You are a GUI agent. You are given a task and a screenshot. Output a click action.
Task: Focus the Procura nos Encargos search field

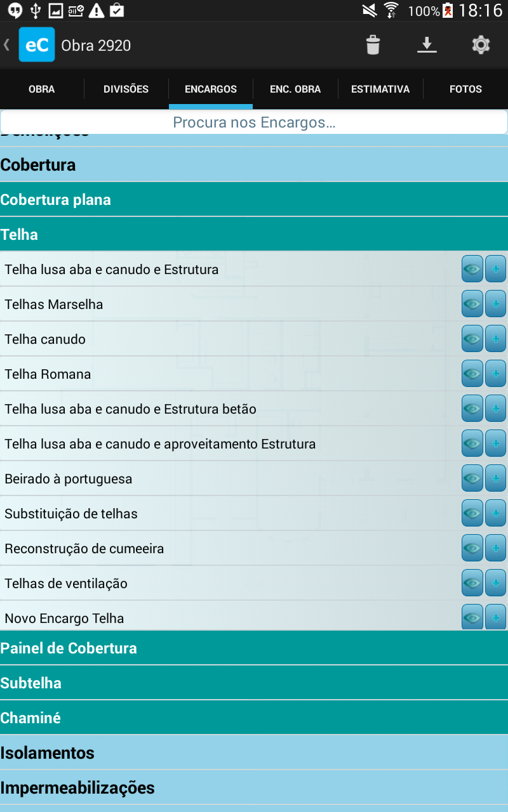click(x=254, y=122)
